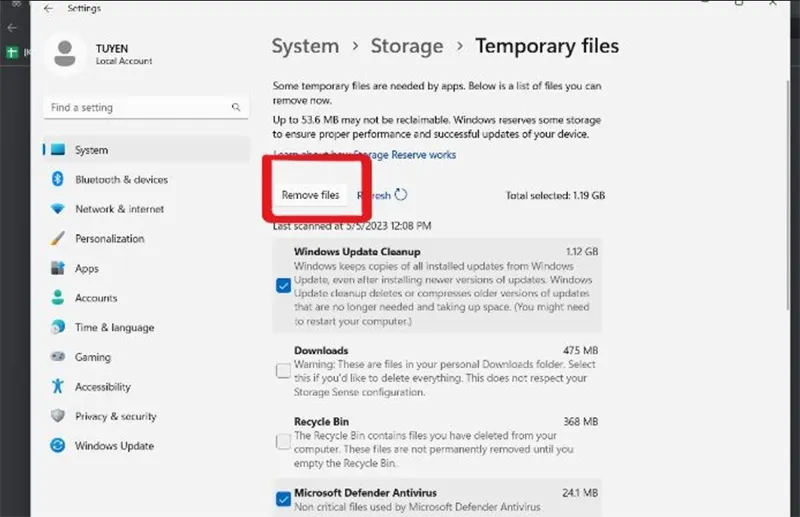Click the TUYEN account name

tap(112, 48)
